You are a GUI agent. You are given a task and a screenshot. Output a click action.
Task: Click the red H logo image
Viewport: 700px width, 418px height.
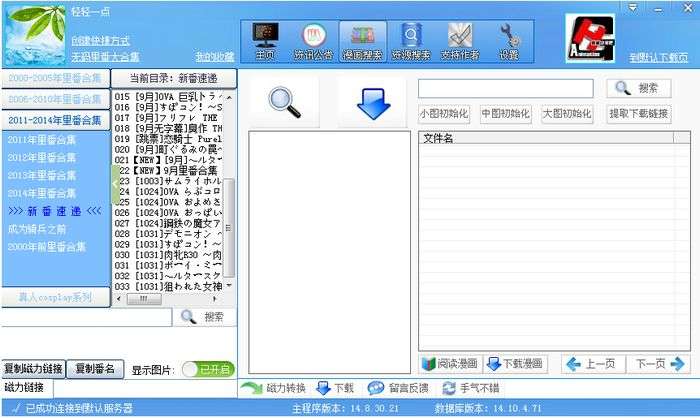590,38
